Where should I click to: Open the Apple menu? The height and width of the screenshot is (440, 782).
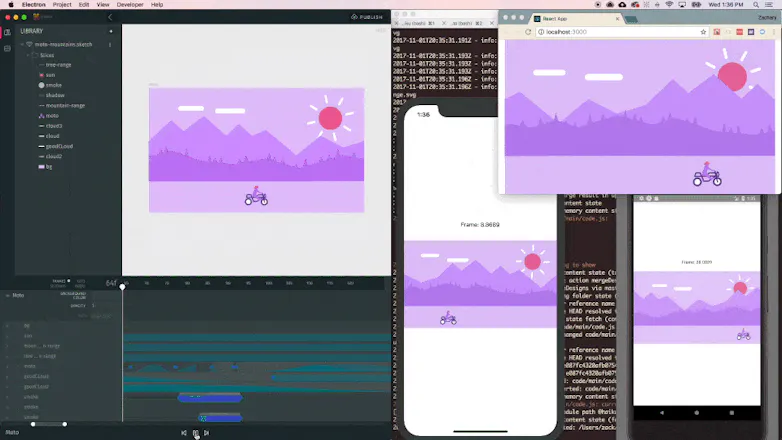10,4
